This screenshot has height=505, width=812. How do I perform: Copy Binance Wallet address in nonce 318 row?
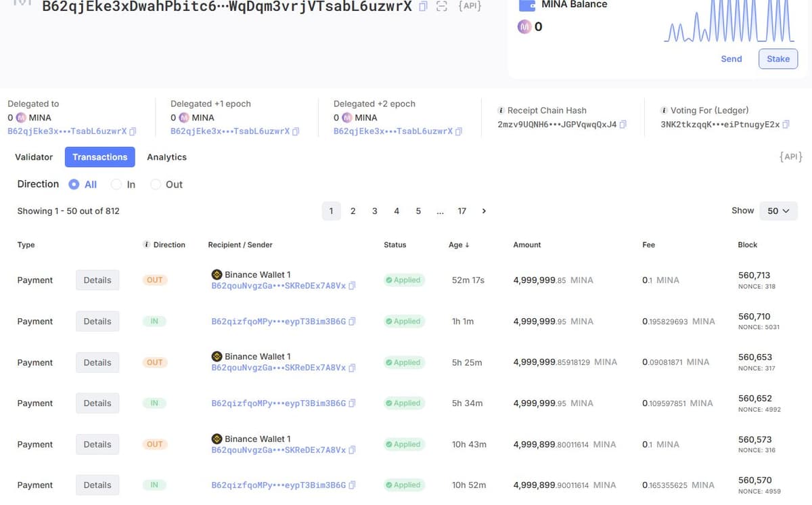point(352,286)
